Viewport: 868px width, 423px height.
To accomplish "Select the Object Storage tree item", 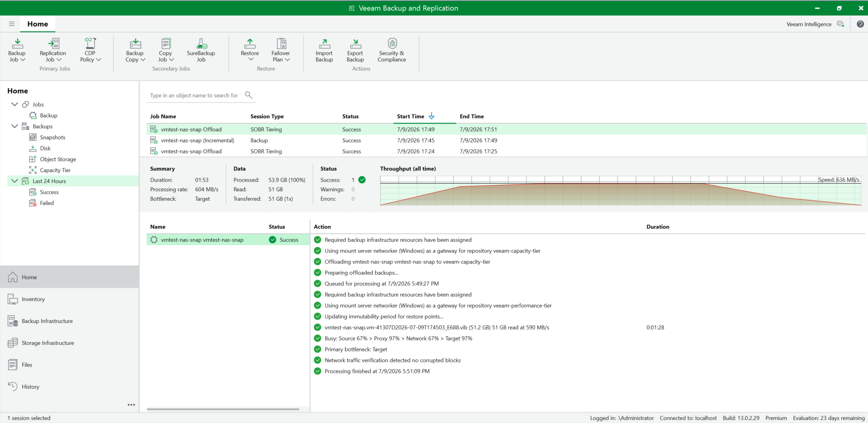I will pos(53,159).
